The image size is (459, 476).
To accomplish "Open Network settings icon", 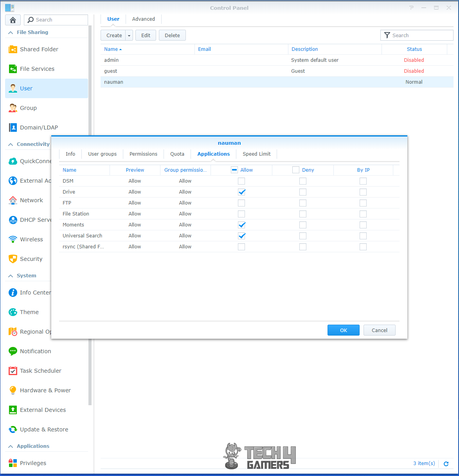I will (x=13, y=200).
